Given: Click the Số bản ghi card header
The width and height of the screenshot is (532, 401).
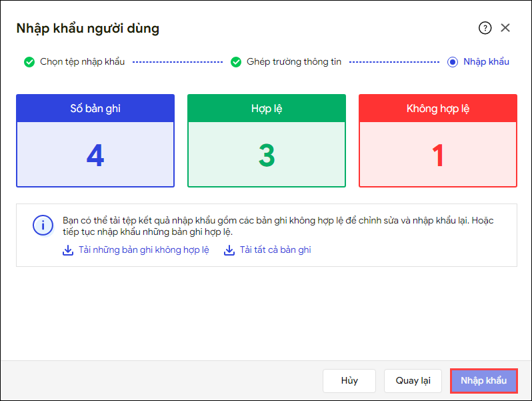Looking at the screenshot, I should tap(95, 108).
